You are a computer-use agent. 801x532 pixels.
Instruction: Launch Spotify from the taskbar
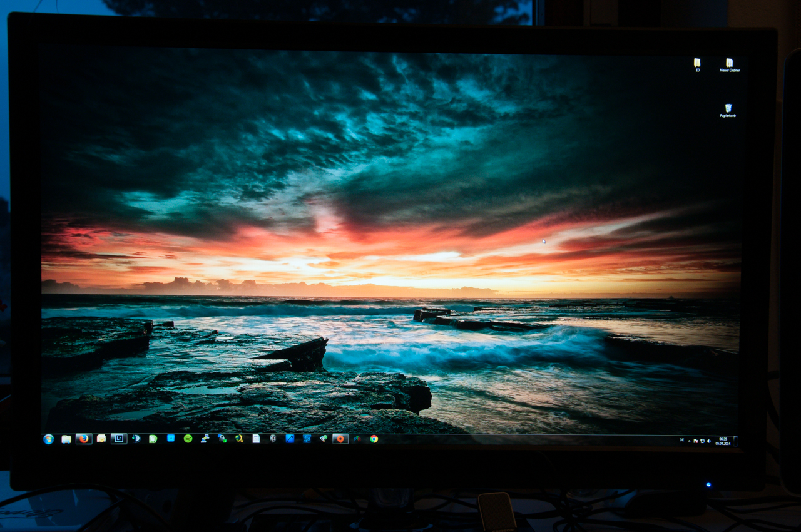[188, 439]
